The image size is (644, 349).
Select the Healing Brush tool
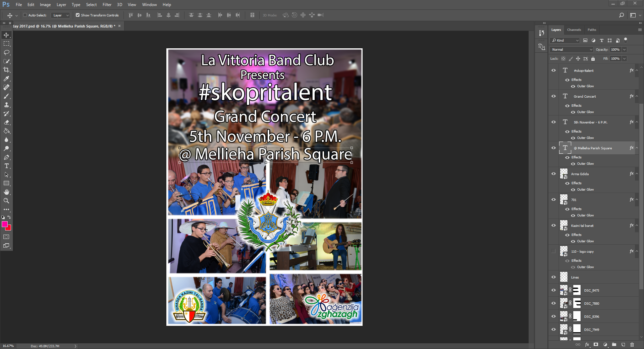[6, 88]
